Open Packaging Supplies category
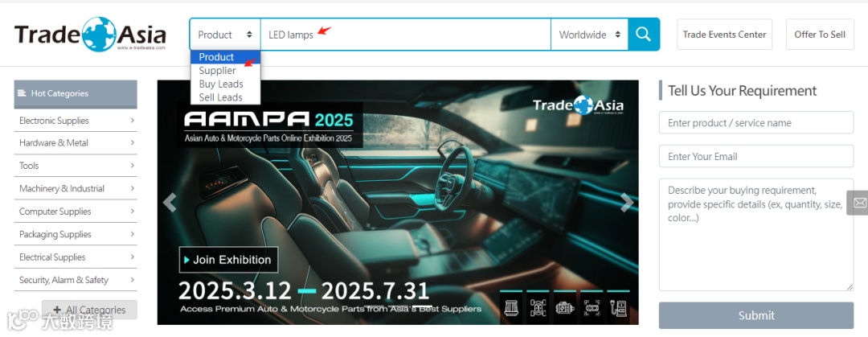Image resolution: width=868 pixels, height=337 pixels. pyautogui.click(x=76, y=234)
